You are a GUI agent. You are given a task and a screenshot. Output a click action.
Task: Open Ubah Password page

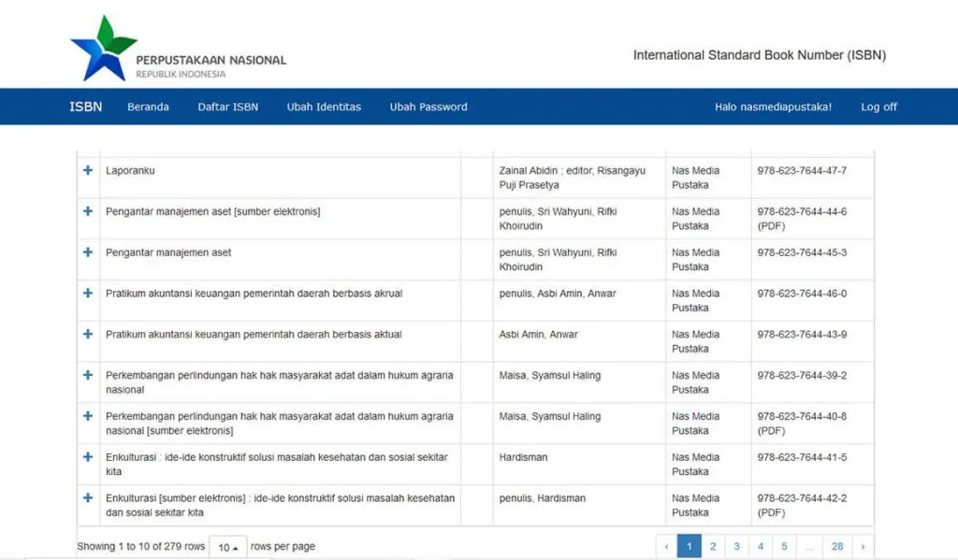(x=428, y=107)
